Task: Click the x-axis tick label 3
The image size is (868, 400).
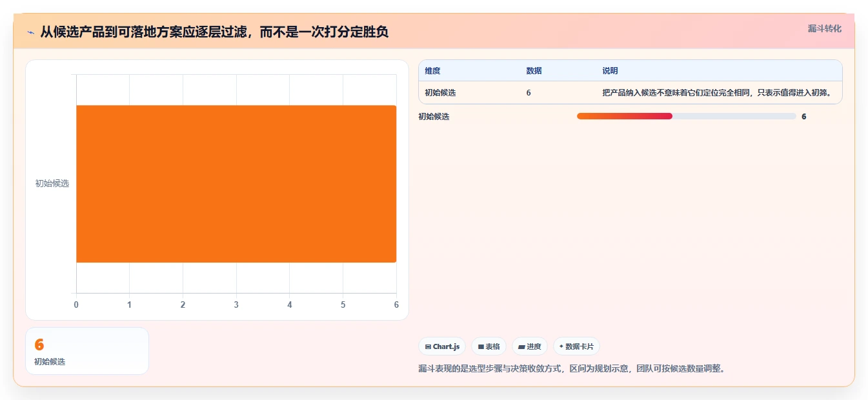Action: pos(236,305)
